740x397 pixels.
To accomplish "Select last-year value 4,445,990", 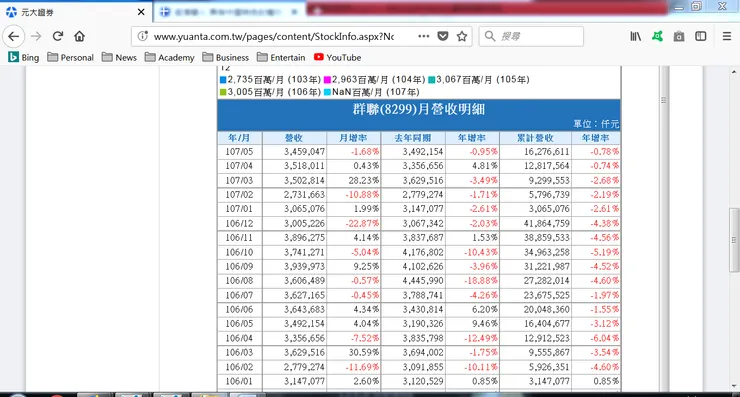I will (x=423, y=280).
